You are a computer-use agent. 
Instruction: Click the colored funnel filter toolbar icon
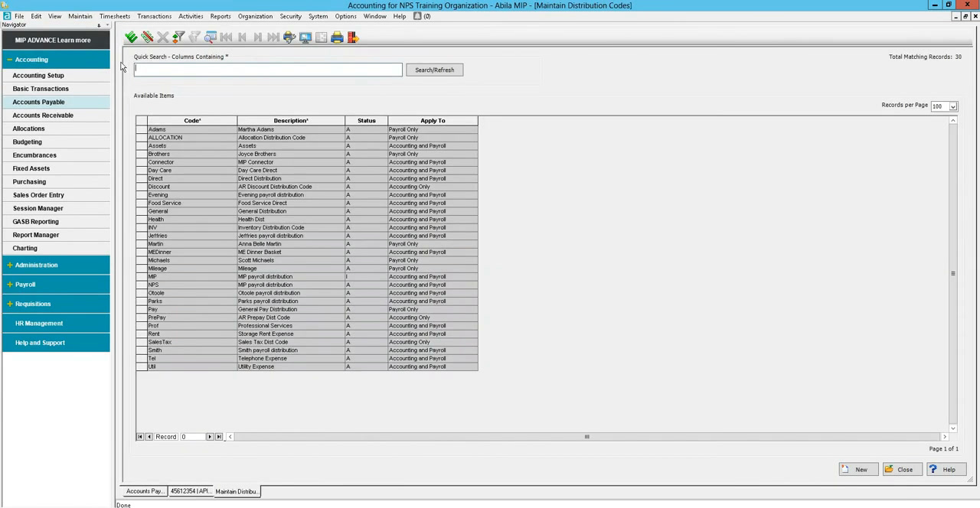pyautogui.click(x=178, y=37)
